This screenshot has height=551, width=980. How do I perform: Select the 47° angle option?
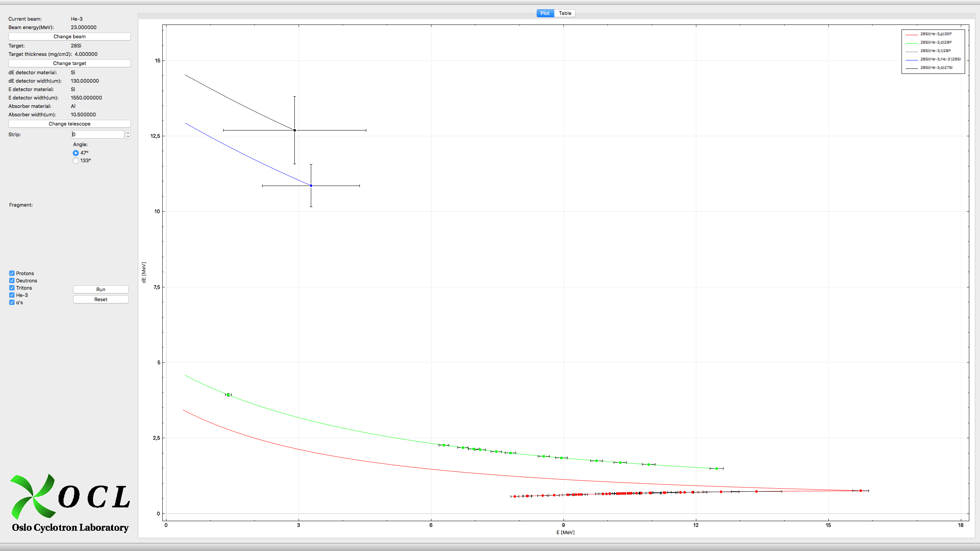[76, 153]
